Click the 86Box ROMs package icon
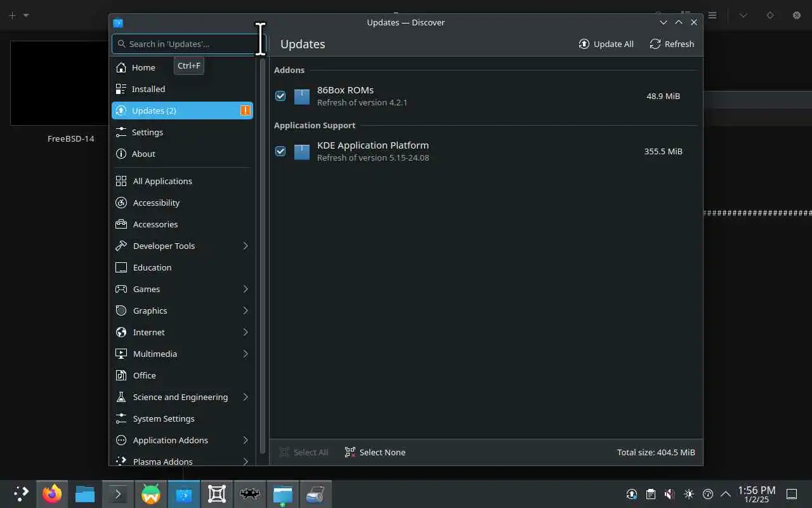Image resolution: width=812 pixels, height=508 pixels. pos(302,97)
